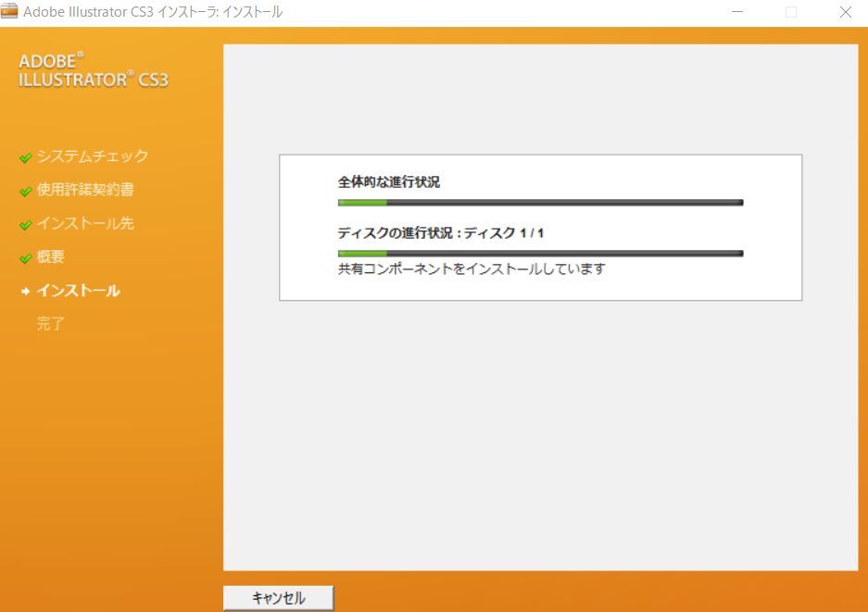This screenshot has width=868, height=612.
Task: Click the キャンセル button
Action: [279, 597]
